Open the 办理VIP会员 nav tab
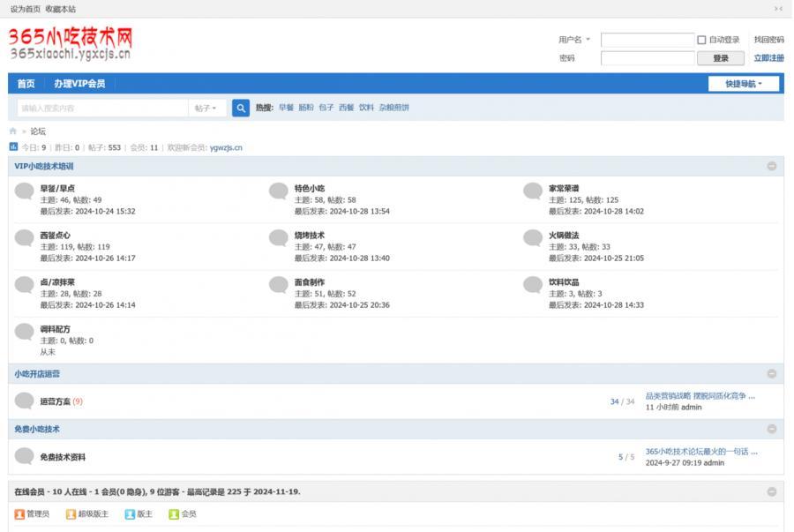 79,84
